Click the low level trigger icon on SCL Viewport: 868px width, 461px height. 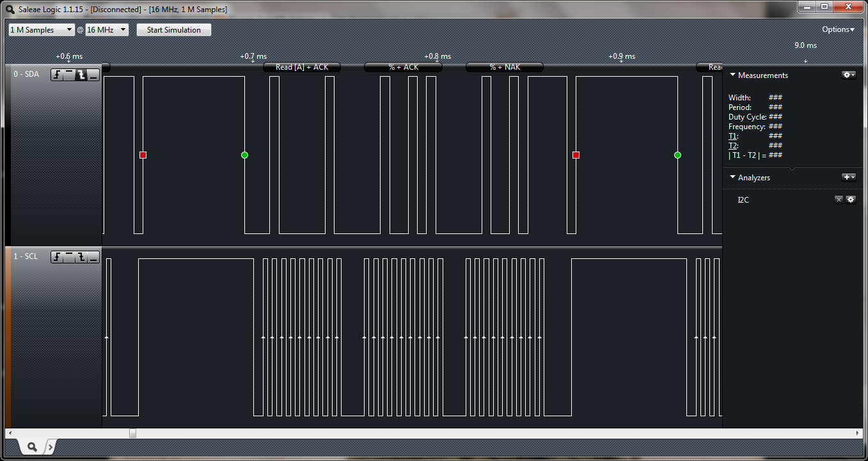[x=93, y=257]
